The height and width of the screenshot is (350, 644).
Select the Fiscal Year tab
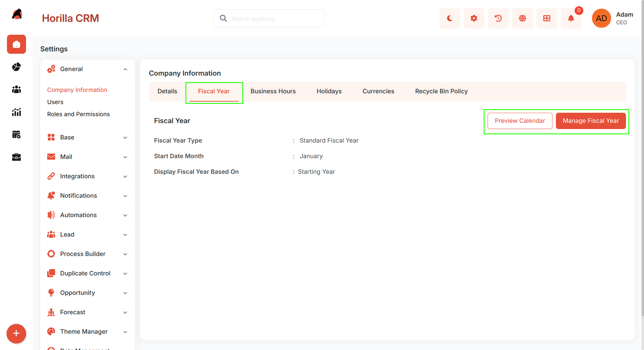tap(214, 92)
